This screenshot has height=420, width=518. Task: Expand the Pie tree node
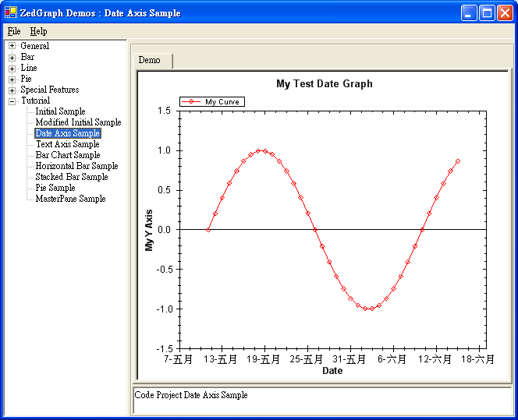point(12,79)
